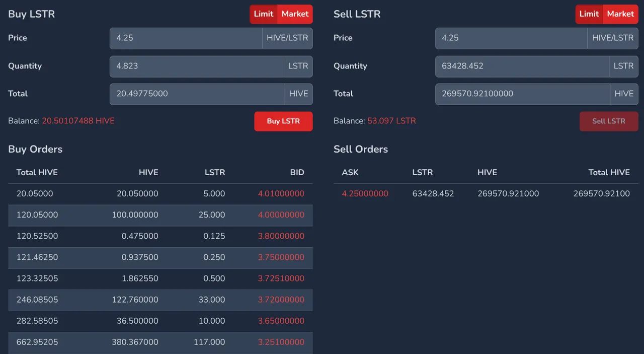Select bid price 3.72510000
644x354 pixels.
[x=281, y=278]
